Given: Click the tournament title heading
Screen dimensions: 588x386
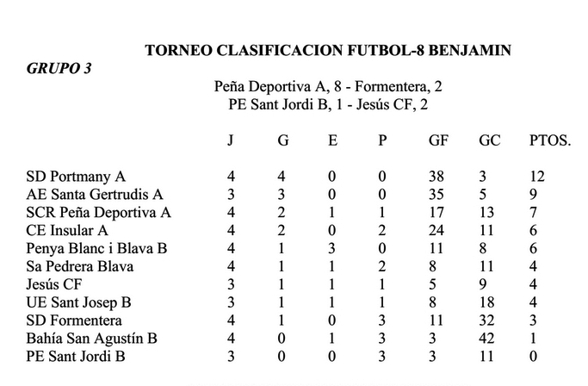Looking at the screenshot, I should 328,50.
